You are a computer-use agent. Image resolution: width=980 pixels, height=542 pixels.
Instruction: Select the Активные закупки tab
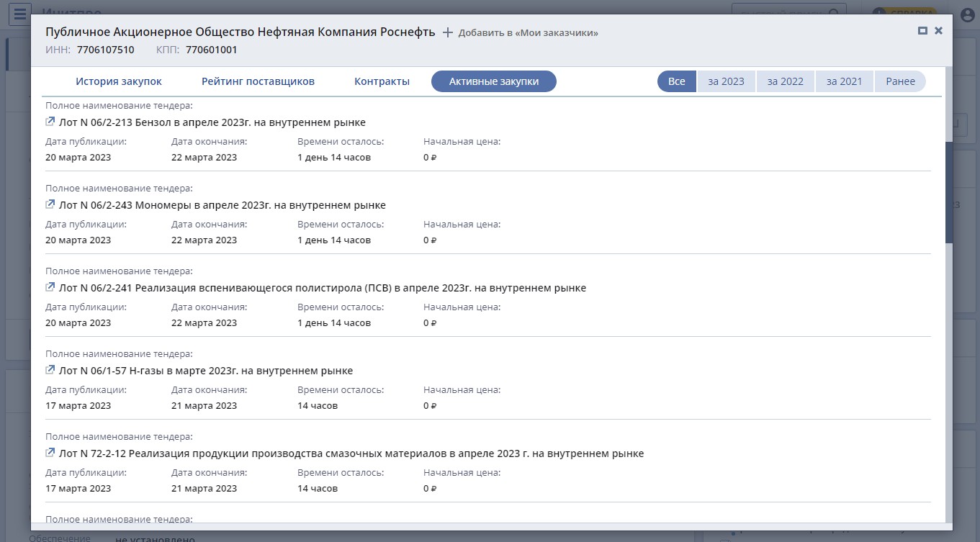(x=494, y=81)
